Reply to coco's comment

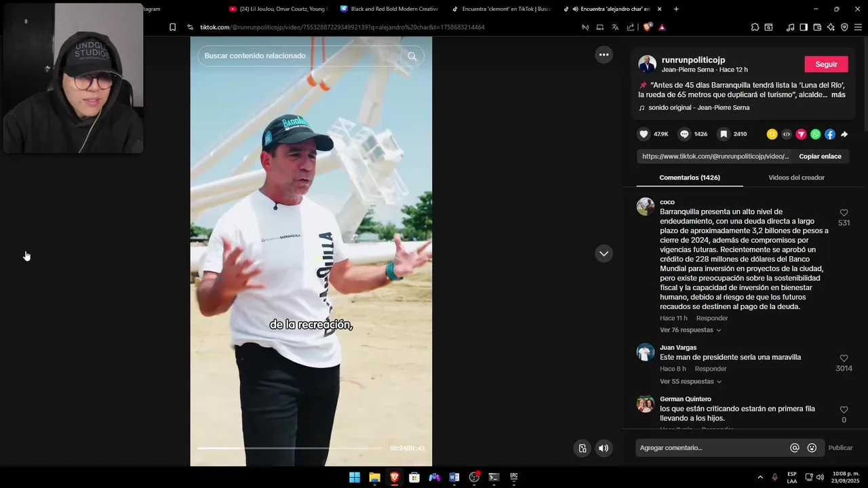712,319
